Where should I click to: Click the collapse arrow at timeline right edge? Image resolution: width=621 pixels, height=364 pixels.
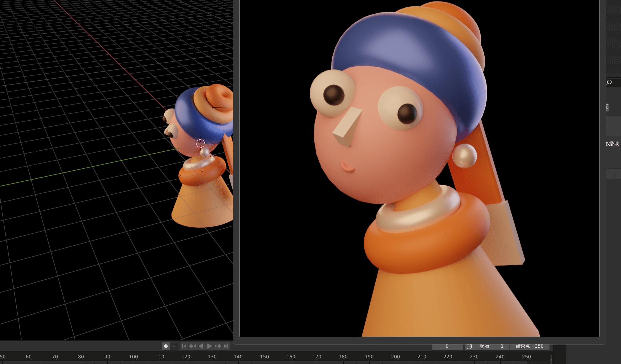pos(551,360)
